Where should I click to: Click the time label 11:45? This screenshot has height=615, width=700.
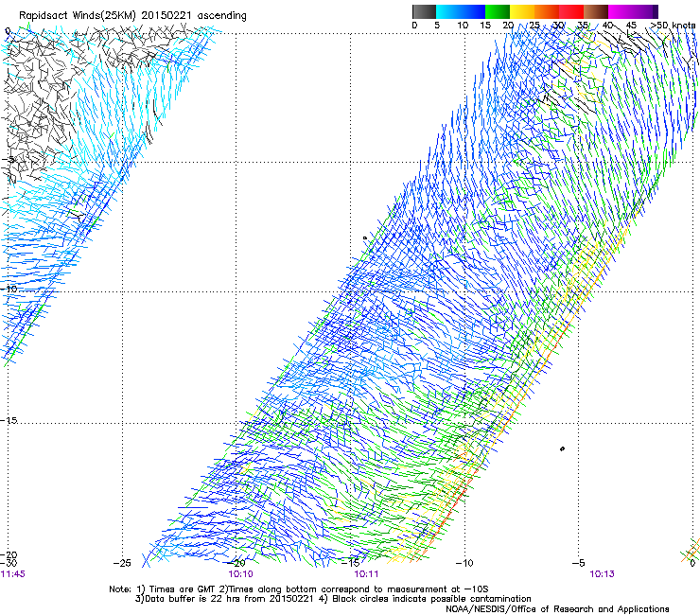point(13,574)
